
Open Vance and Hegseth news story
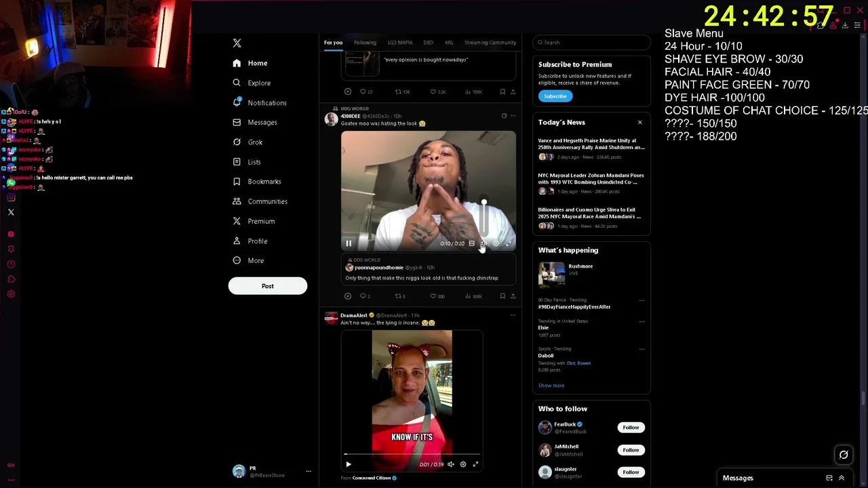pos(591,150)
